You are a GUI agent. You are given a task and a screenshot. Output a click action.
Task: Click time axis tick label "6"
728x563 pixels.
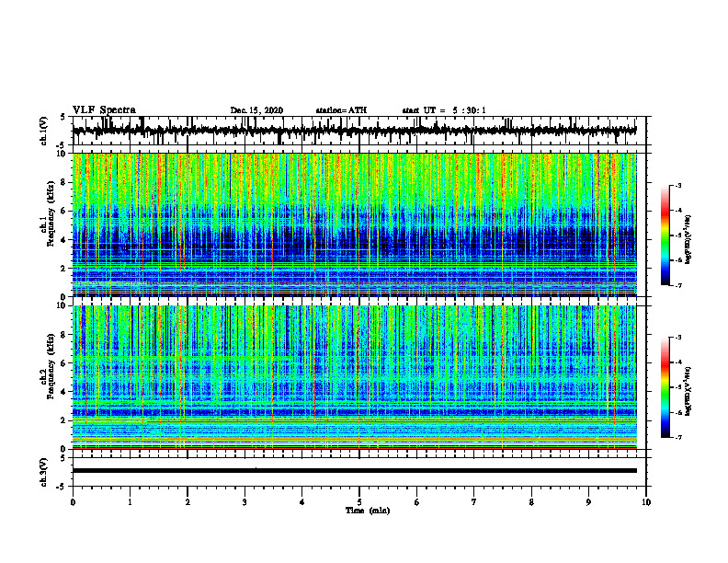pyautogui.click(x=417, y=502)
